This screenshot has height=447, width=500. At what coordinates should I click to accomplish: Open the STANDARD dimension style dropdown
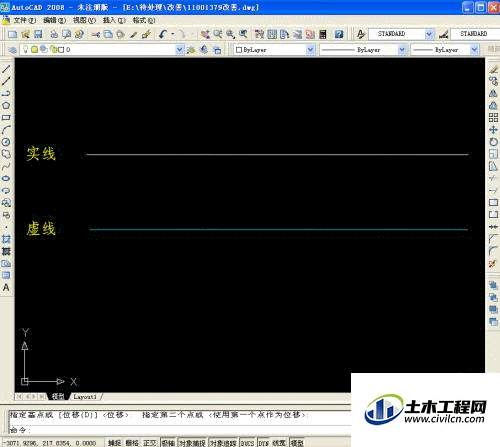click(x=476, y=34)
